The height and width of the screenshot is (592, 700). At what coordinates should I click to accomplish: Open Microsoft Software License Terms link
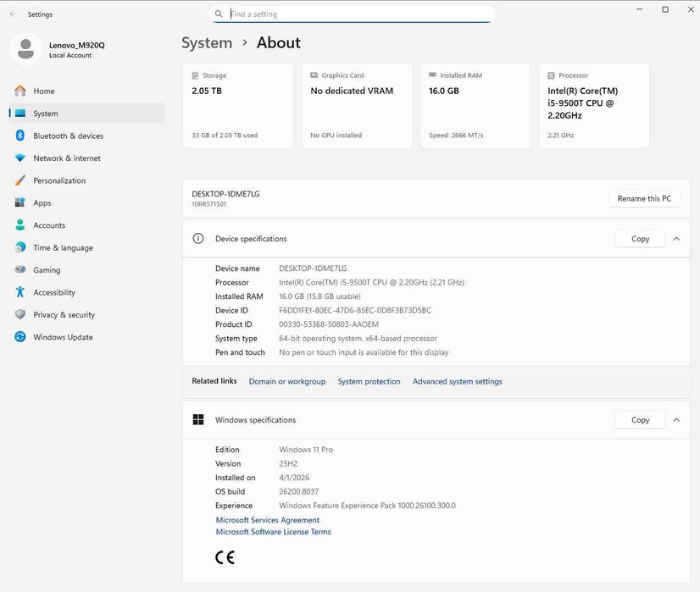[273, 532]
